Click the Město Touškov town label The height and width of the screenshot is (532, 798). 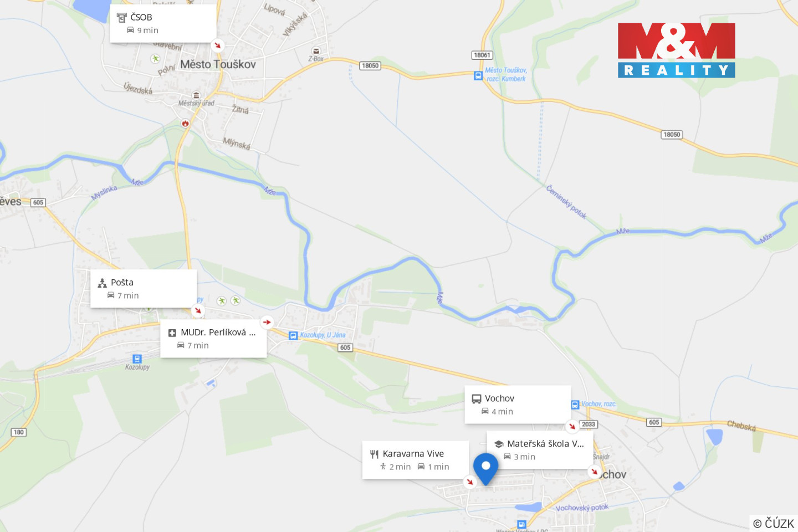coord(218,64)
